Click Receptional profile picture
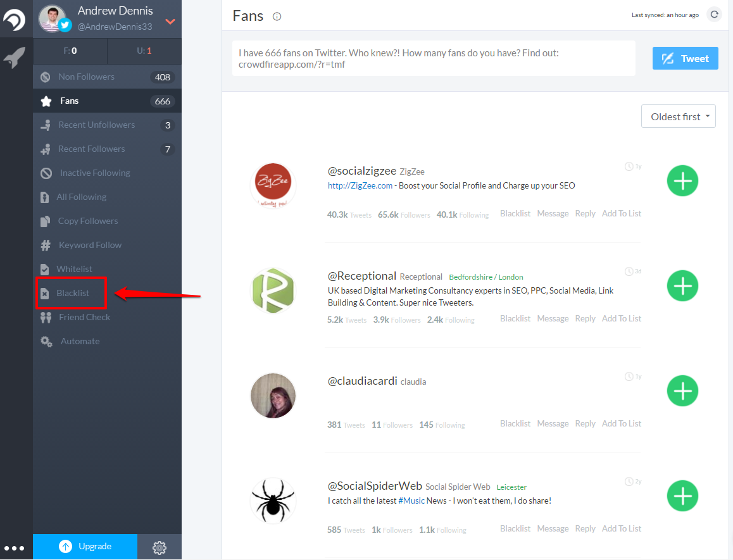This screenshot has height=560, width=733. pos(273,290)
